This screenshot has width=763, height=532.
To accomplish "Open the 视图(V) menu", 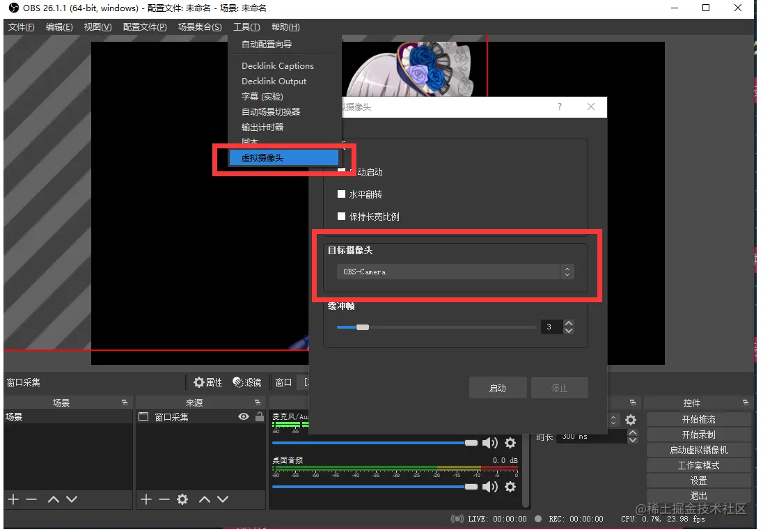I will pos(97,27).
